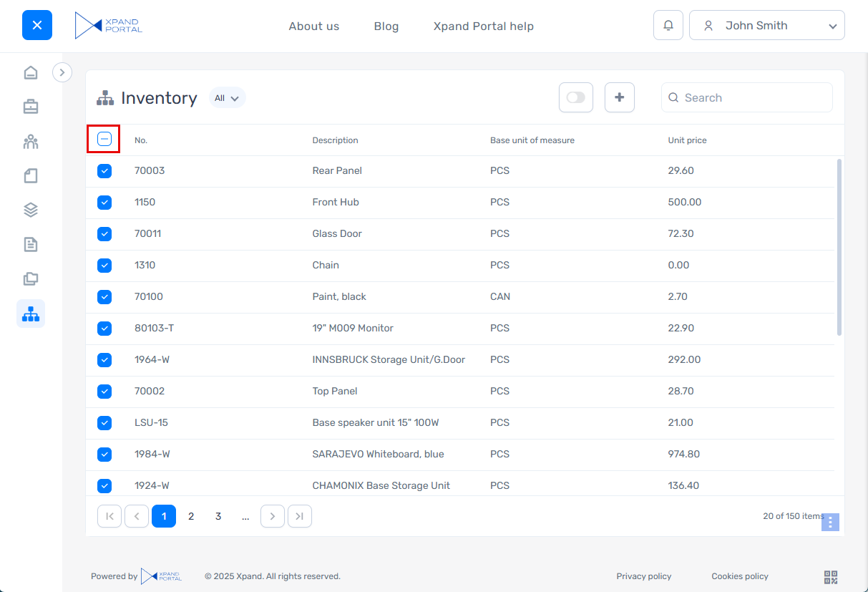868x592 pixels.
Task: Click the notification bell icon
Action: pos(668,26)
